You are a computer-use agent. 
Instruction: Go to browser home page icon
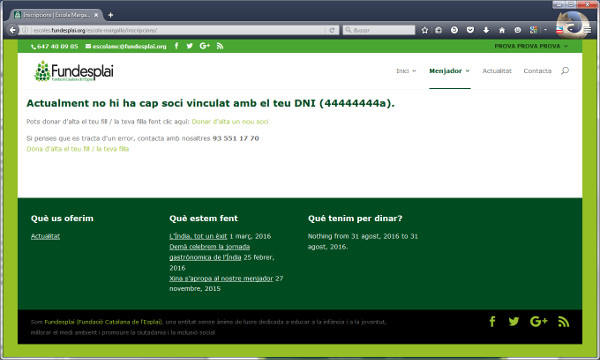(502, 30)
